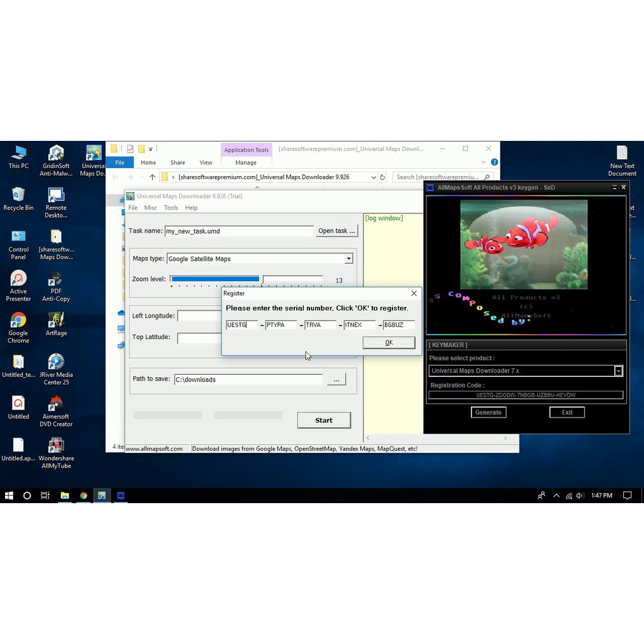Click the Zoom level slider track

[246, 279]
